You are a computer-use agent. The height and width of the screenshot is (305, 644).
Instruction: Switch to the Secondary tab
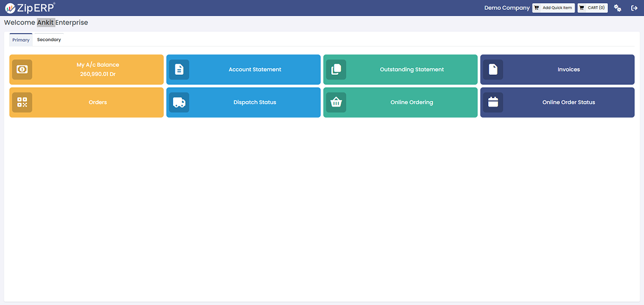click(49, 40)
